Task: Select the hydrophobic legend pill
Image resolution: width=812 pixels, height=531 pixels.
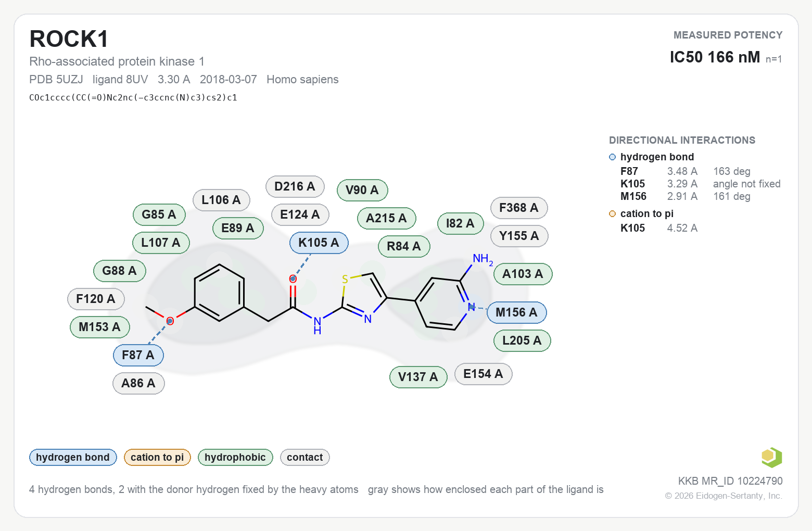Action: [x=235, y=458]
